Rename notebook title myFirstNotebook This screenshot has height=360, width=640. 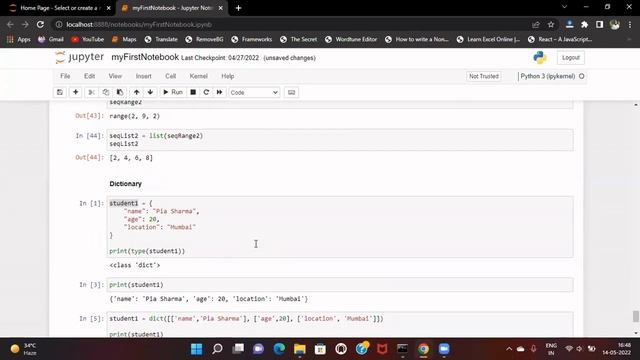(x=145, y=57)
